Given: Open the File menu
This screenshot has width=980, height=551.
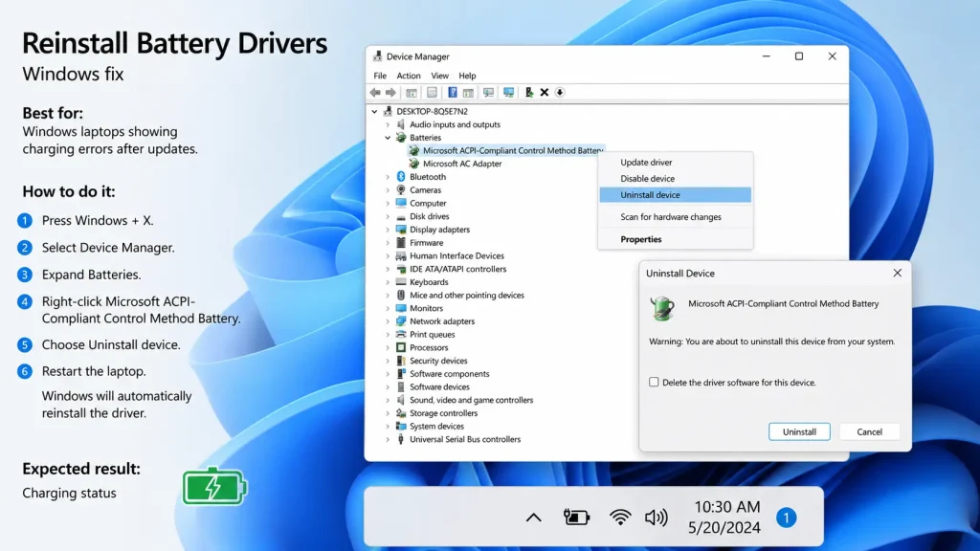Looking at the screenshot, I should pos(380,76).
